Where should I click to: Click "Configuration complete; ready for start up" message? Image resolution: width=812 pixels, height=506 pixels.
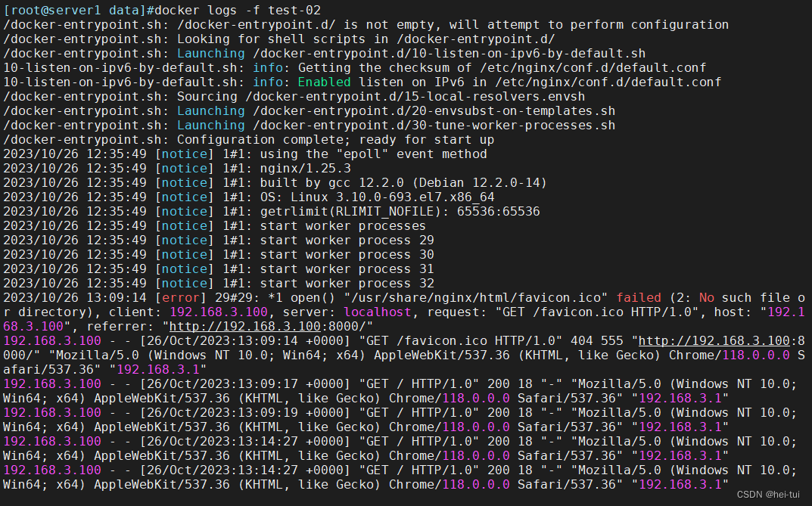pyautogui.click(x=335, y=139)
